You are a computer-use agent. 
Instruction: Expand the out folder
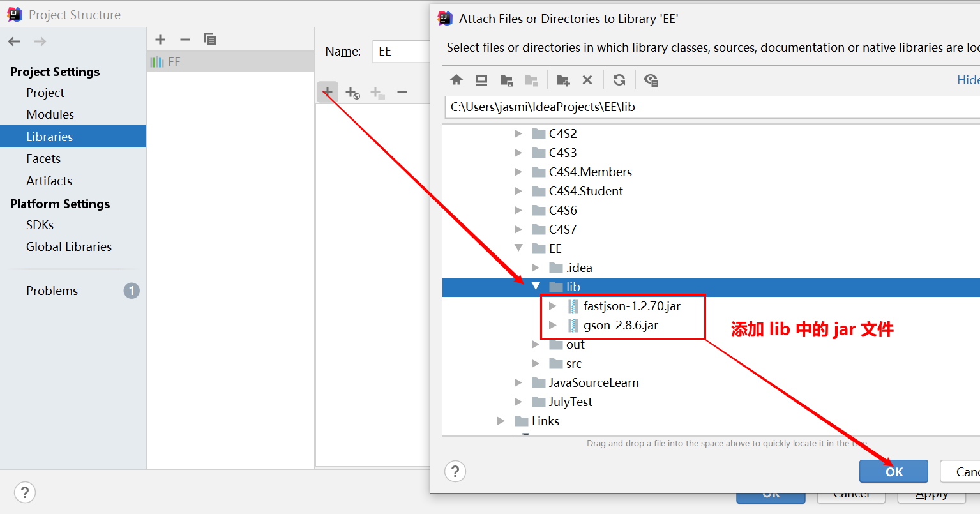(536, 344)
